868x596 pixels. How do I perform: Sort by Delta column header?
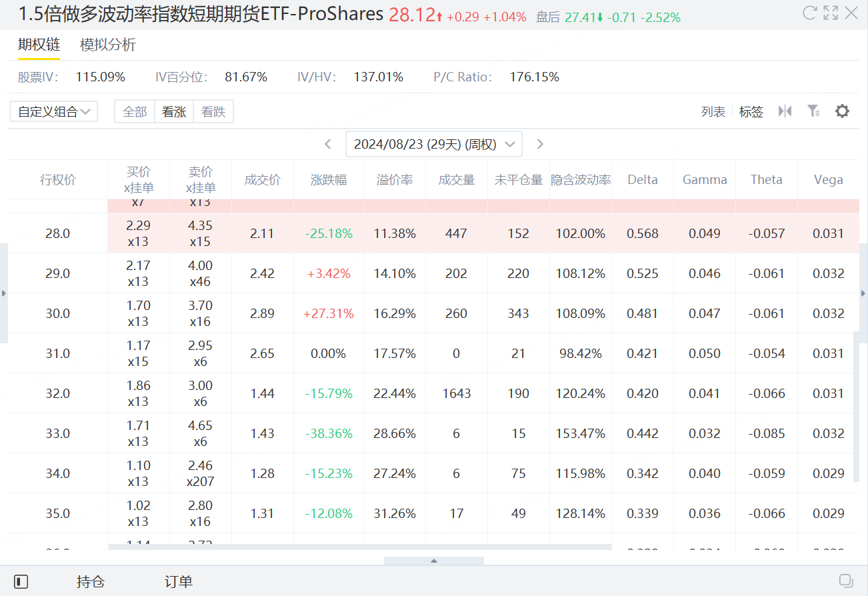tap(643, 179)
